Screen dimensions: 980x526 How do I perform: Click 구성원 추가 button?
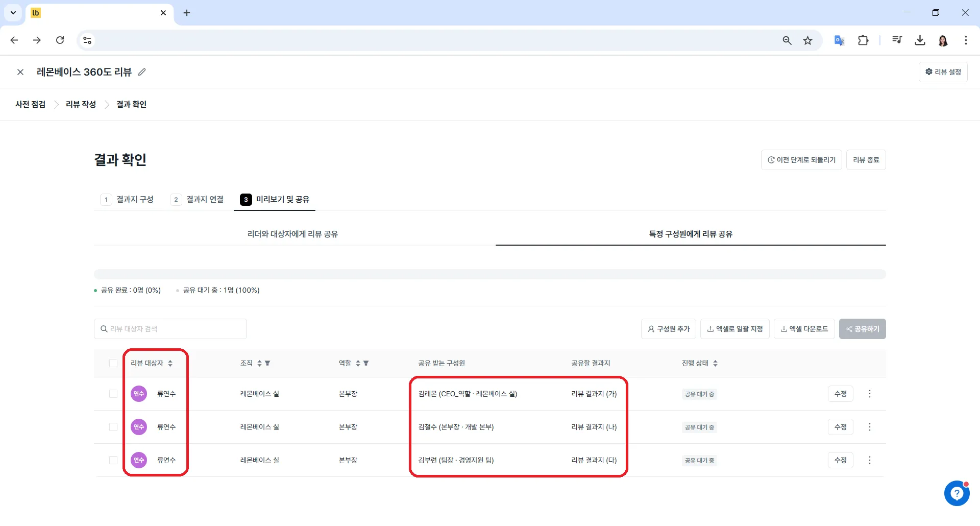click(669, 329)
